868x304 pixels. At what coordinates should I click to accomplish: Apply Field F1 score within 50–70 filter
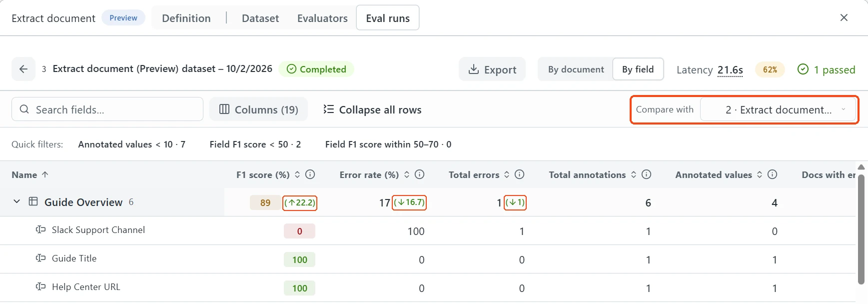pos(388,144)
